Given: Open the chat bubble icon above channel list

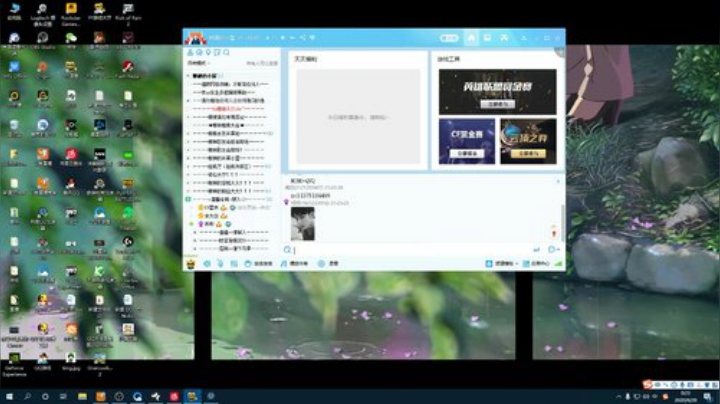Looking at the screenshot, I should 199,52.
